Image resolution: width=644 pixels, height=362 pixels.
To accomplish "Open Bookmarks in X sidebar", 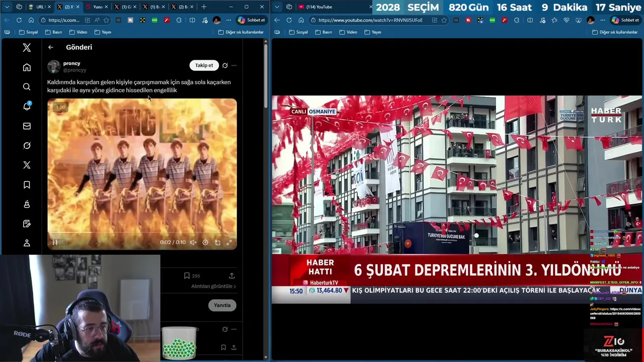I will [x=27, y=185].
